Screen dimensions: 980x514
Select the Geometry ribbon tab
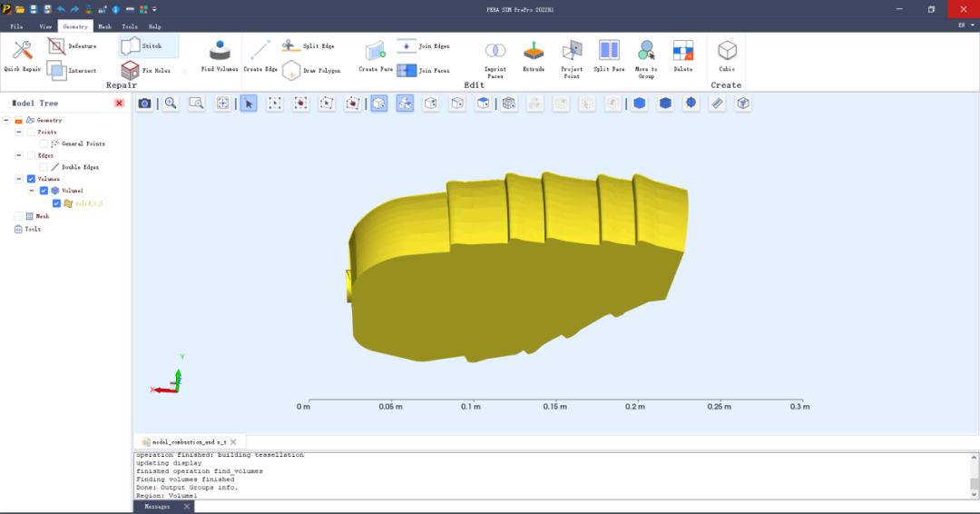coord(75,26)
